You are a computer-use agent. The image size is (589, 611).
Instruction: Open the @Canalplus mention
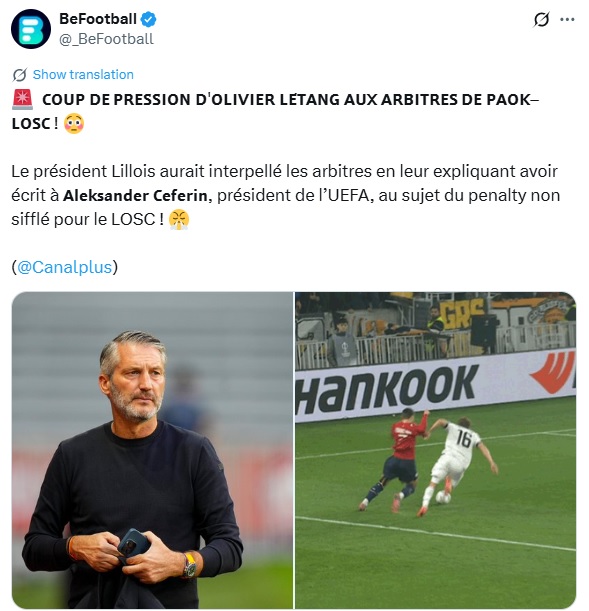[x=65, y=267]
